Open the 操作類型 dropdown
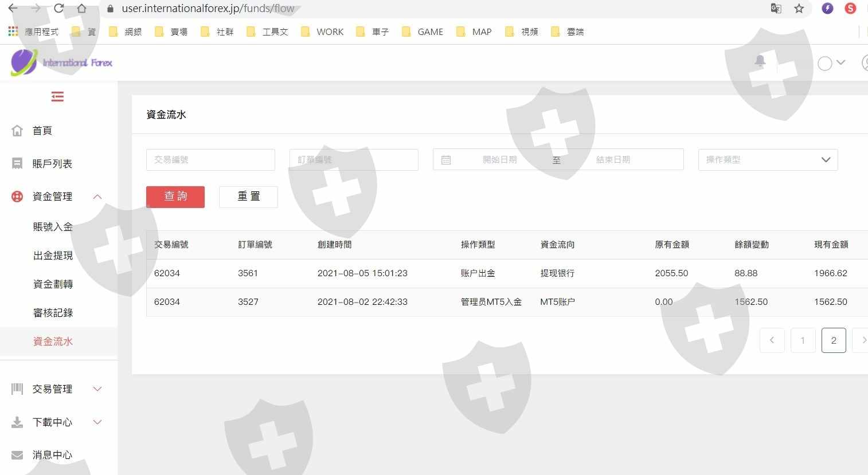868x475 pixels. [768, 160]
